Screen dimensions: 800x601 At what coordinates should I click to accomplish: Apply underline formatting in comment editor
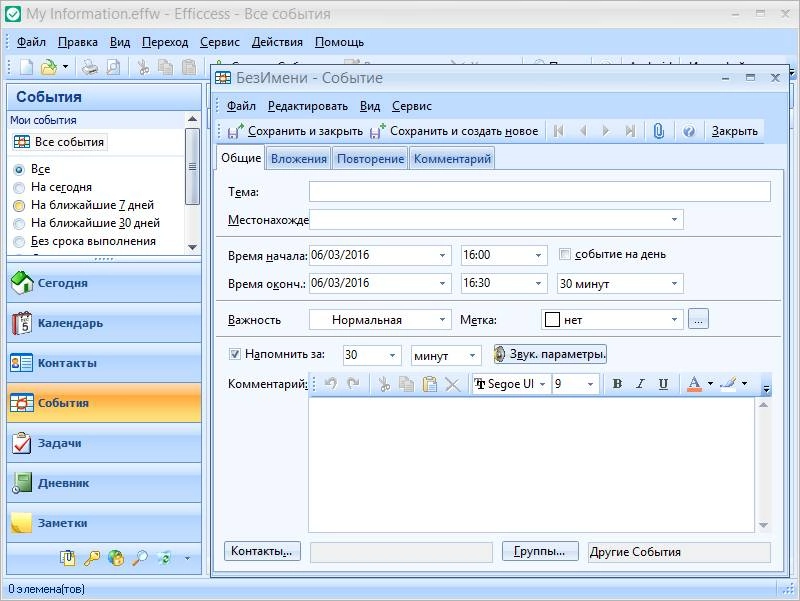[x=663, y=384]
